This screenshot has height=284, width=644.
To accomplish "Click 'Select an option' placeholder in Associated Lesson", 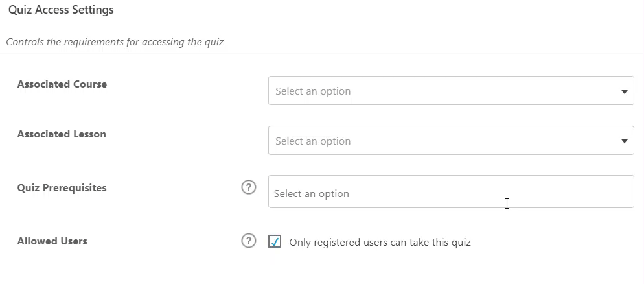I will (x=313, y=141).
